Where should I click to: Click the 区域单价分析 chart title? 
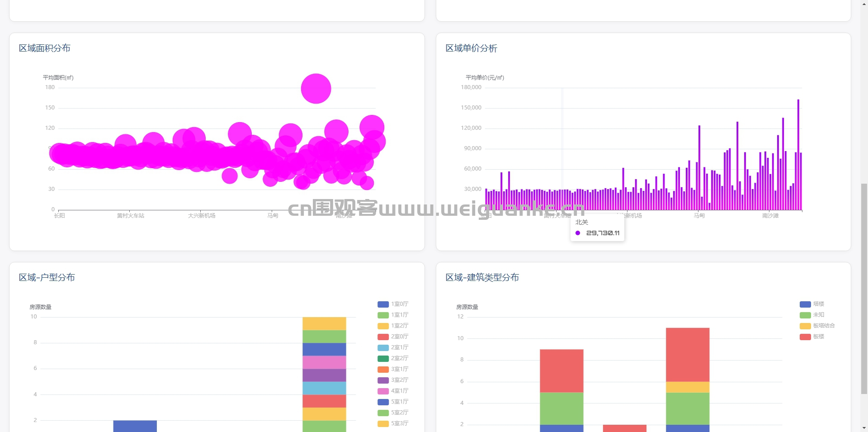coord(472,48)
